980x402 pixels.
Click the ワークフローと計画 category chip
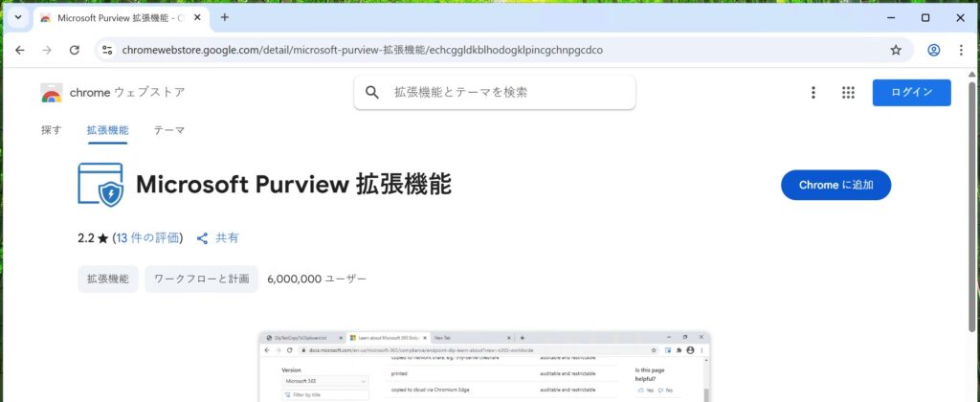point(201,279)
